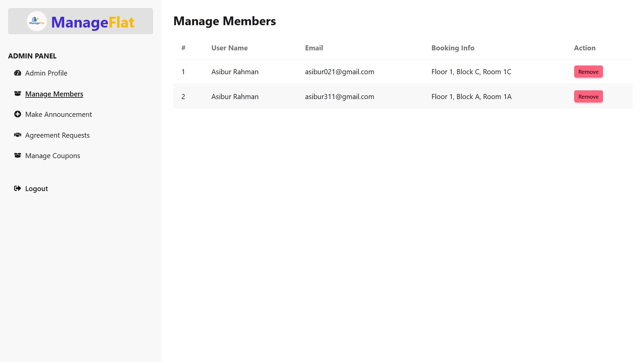This screenshot has width=644, height=362.
Task: Click 'Floor 1, Block A, Room 1A'
Action: 471,96
